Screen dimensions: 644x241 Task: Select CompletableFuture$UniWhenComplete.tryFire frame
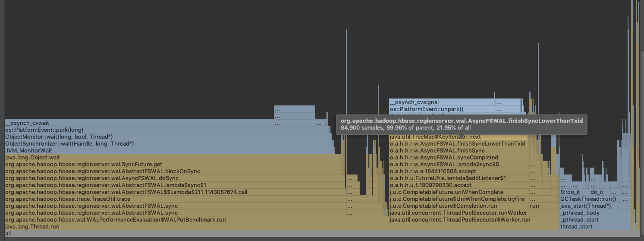point(459,199)
